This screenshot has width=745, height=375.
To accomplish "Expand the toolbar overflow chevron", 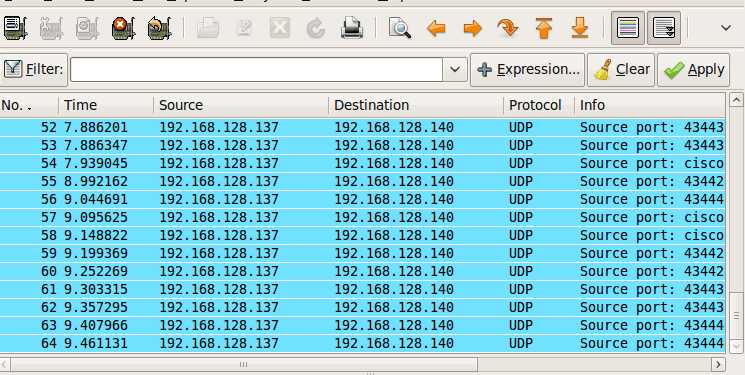I will click(726, 28).
